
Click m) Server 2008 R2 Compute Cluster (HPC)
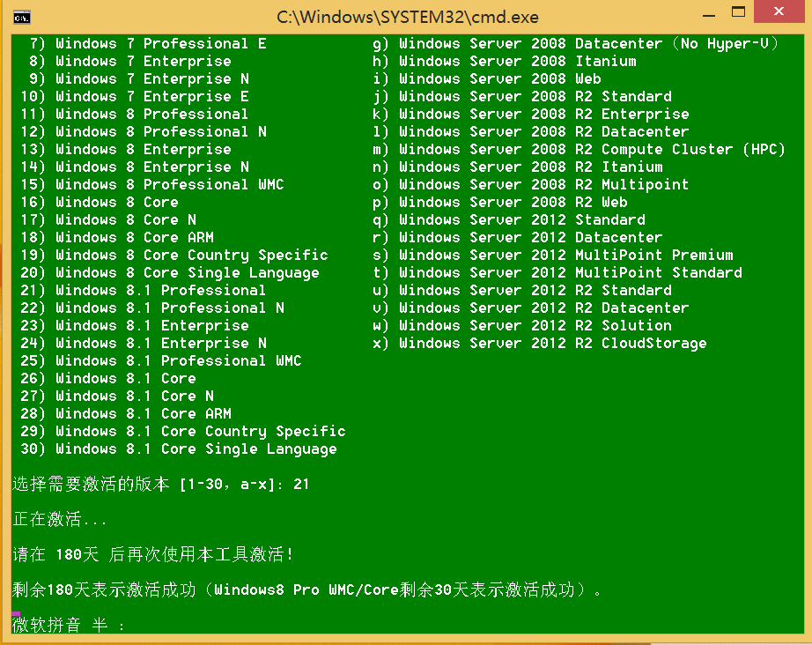[579, 149]
